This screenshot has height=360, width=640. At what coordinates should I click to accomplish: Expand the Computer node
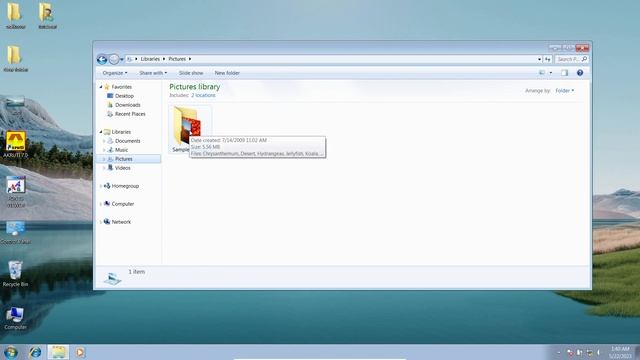pyautogui.click(x=101, y=204)
